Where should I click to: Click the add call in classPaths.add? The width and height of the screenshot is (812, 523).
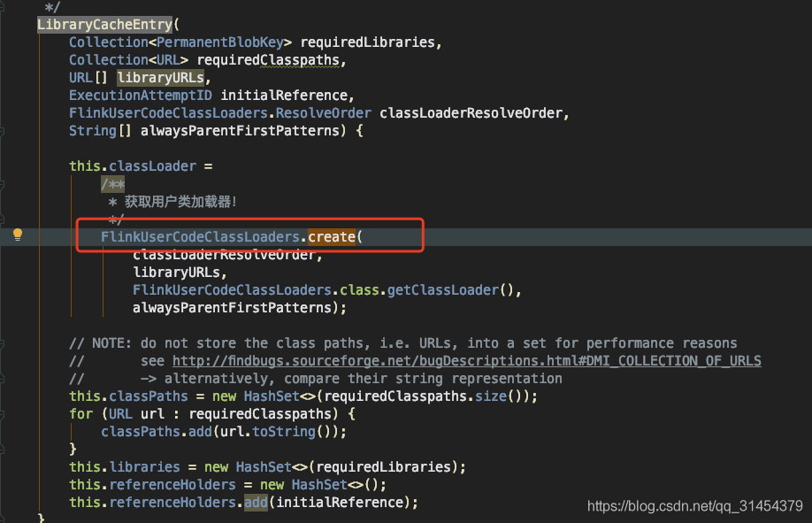(x=200, y=432)
